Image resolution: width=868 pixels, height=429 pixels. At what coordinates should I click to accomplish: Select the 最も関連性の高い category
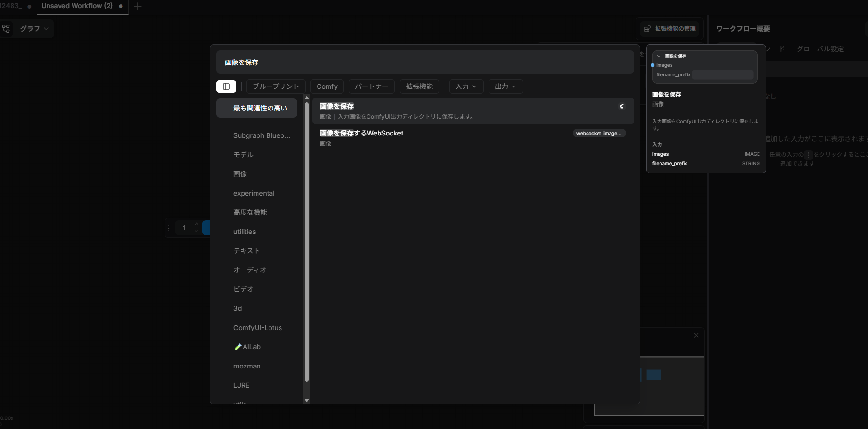pyautogui.click(x=257, y=108)
